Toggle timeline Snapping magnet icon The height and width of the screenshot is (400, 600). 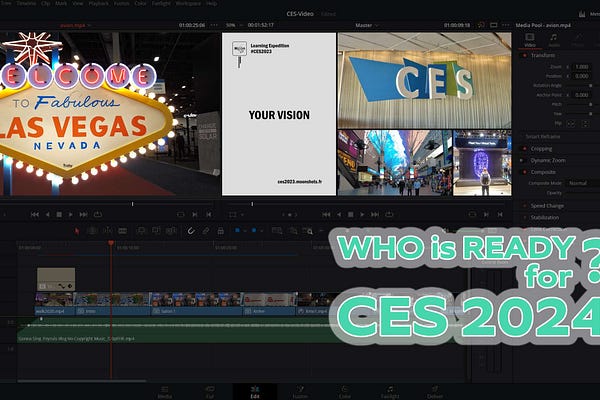click(x=191, y=231)
